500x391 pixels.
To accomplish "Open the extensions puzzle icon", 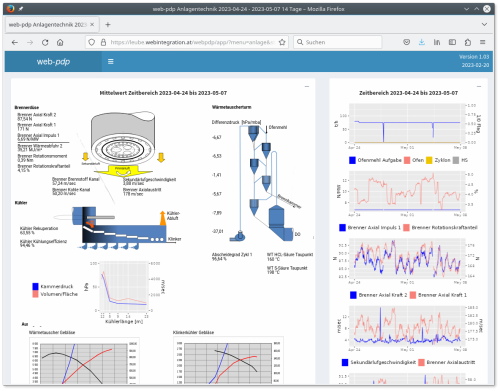I will click(x=468, y=42).
